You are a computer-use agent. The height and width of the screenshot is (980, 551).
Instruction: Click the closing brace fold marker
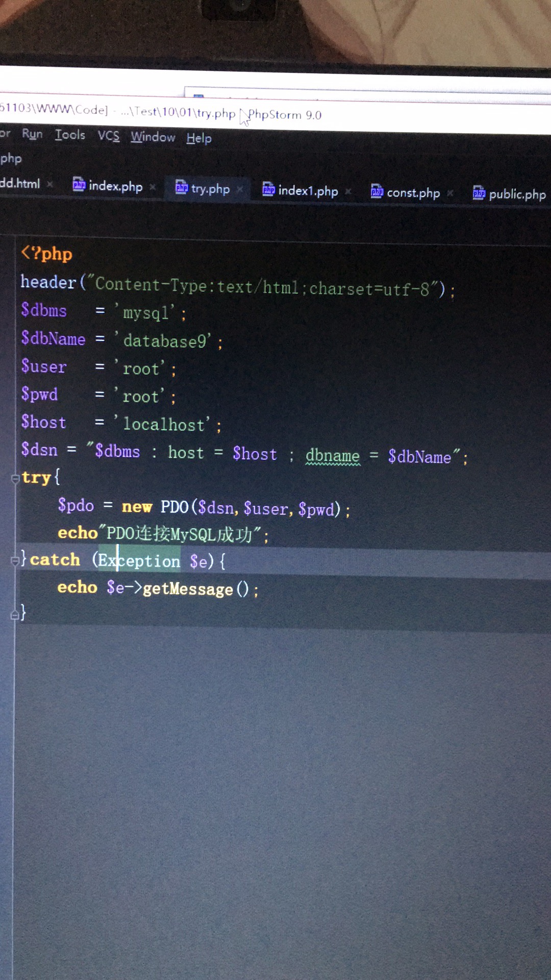[x=15, y=615]
